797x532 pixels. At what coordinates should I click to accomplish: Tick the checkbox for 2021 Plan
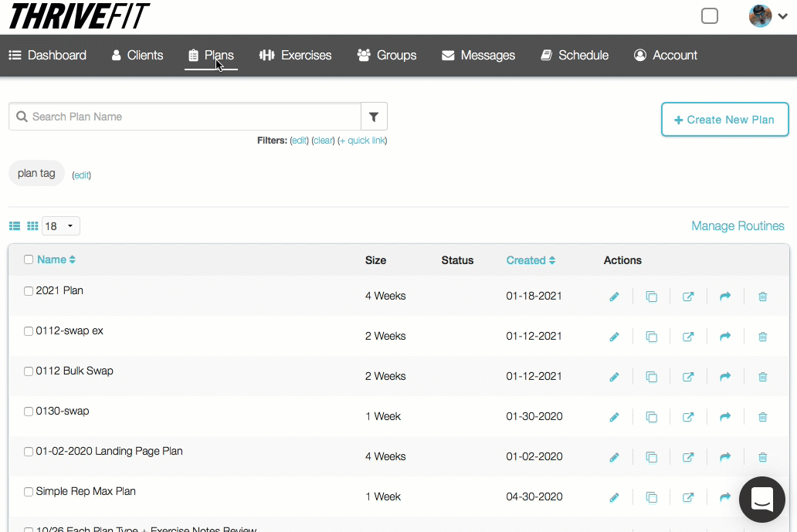coord(29,291)
